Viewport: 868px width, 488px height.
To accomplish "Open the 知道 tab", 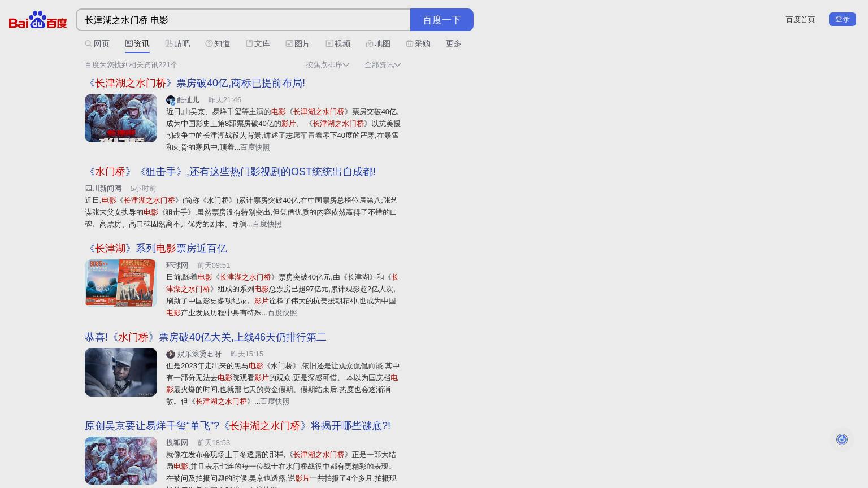I will pos(218,43).
